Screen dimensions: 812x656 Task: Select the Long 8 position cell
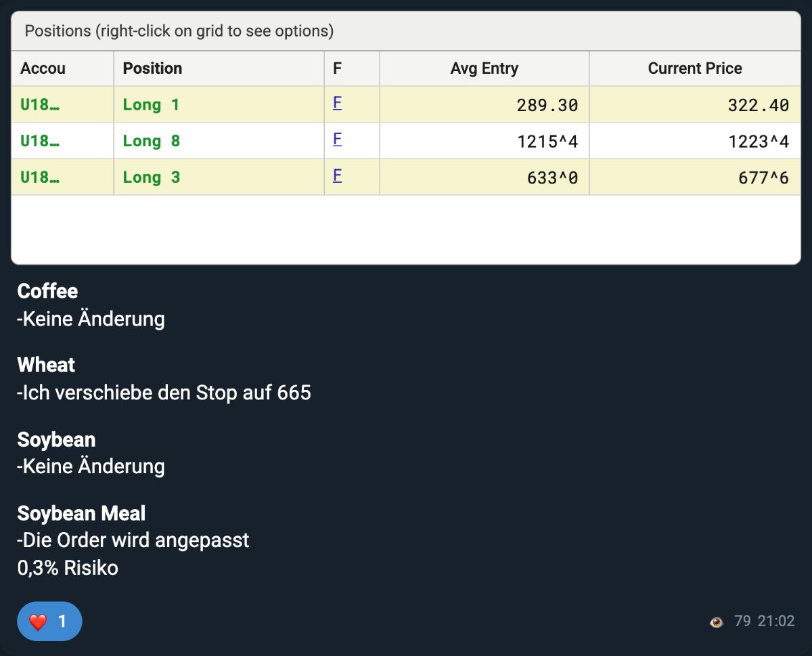coord(219,141)
